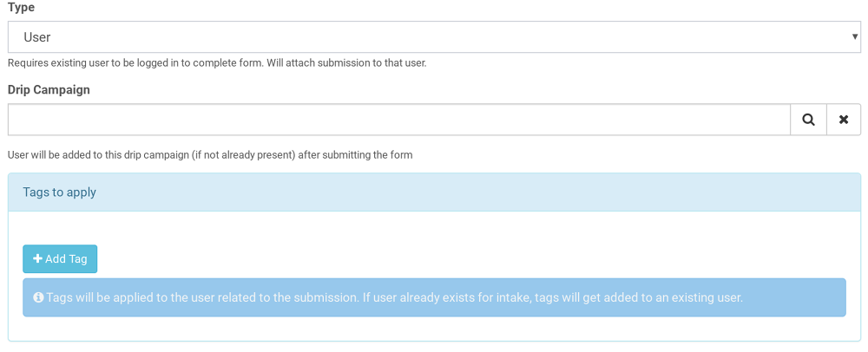
Task: Clear Drip Campaign using the X icon
Action: pyautogui.click(x=844, y=120)
